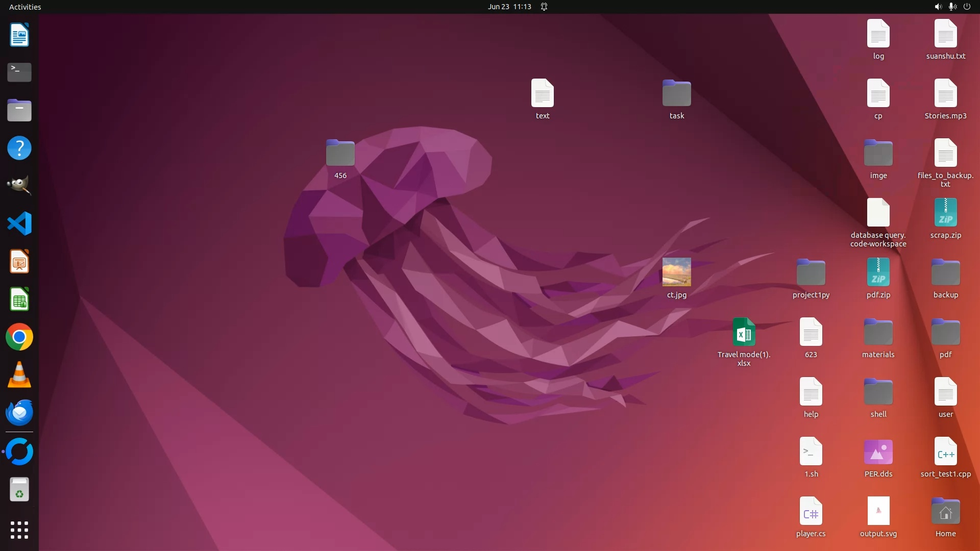Select the Travel mode(1).xlsx file
Image resolution: width=980 pixels, height=551 pixels.
pos(744,332)
